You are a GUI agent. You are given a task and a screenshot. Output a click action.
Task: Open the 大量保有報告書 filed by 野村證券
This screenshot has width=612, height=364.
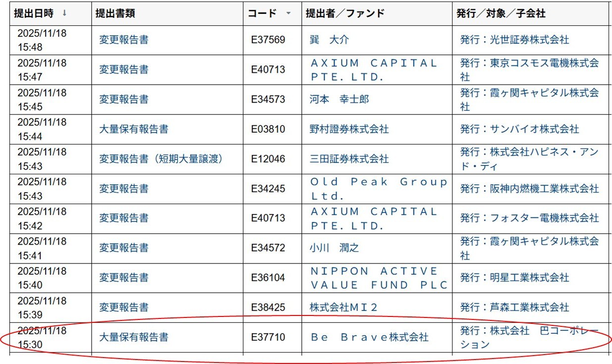133,129
